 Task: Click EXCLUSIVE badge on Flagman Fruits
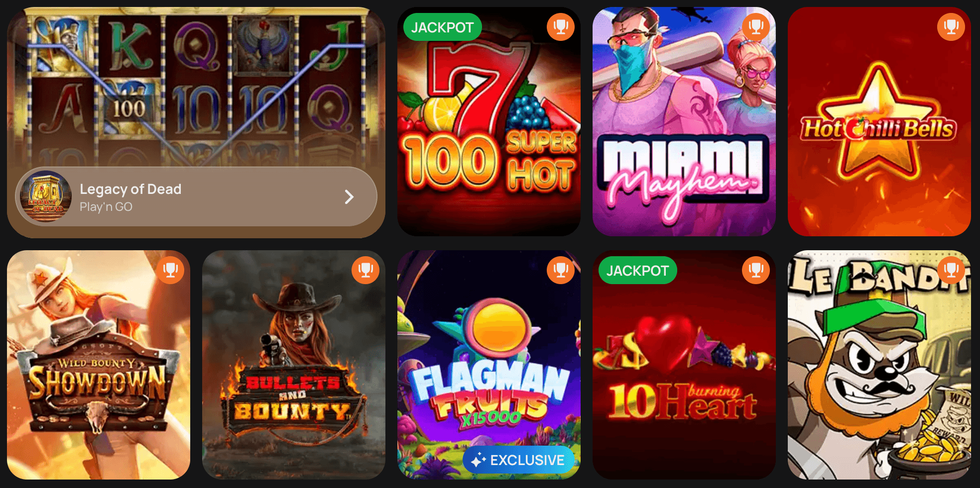coord(518,460)
